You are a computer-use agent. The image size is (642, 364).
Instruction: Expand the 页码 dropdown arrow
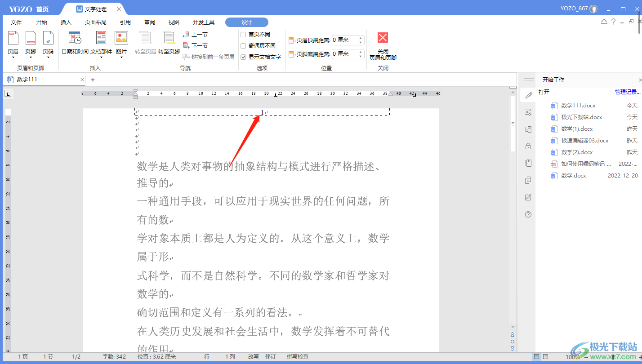click(48, 58)
